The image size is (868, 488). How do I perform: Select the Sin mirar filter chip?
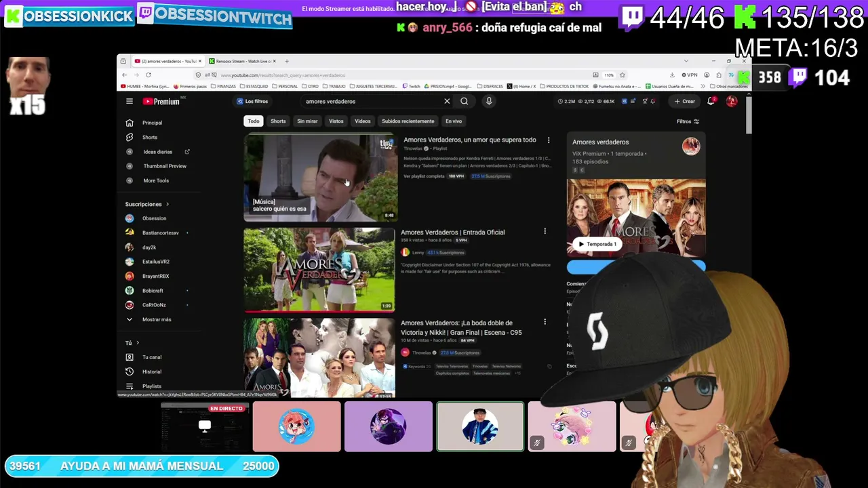click(307, 121)
